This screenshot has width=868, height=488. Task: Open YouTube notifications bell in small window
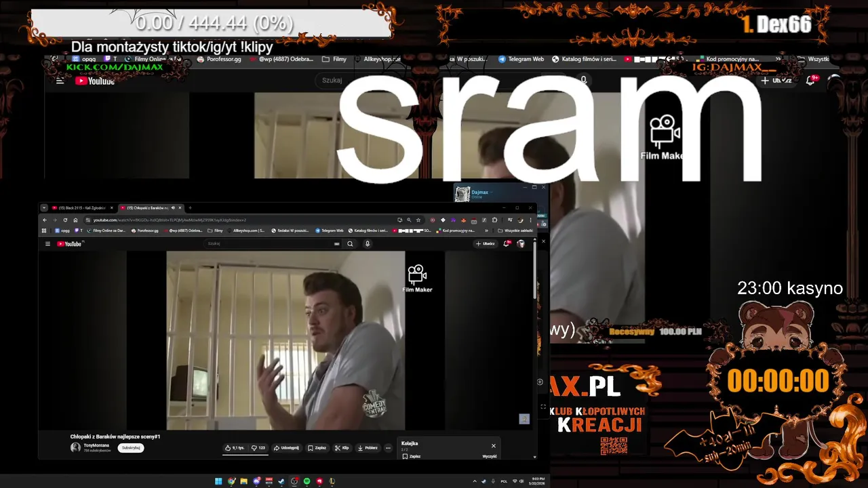pyautogui.click(x=507, y=243)
